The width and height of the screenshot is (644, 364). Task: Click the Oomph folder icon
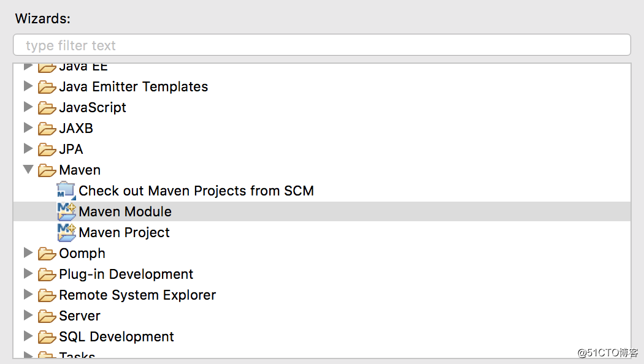(x=47, y=254)
